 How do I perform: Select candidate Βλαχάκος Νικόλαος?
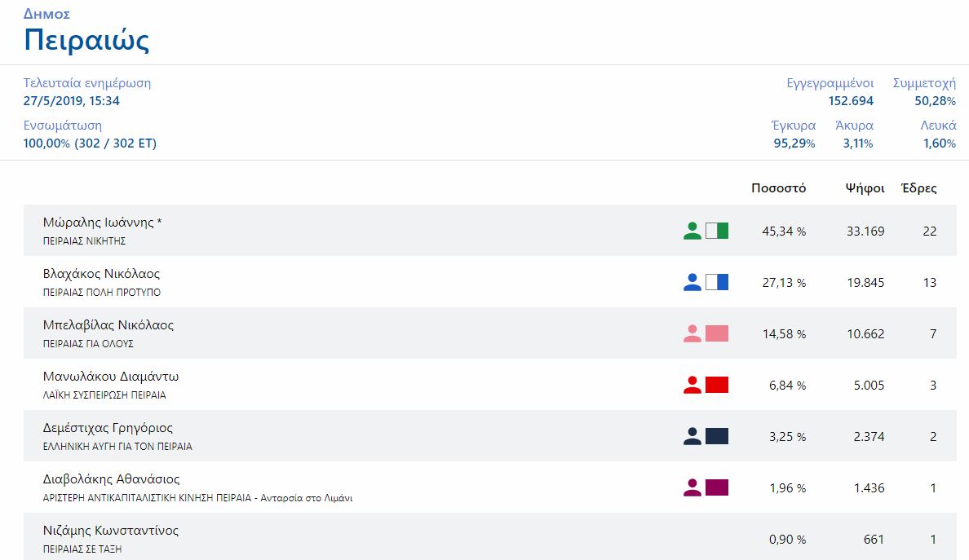[101, 274]
